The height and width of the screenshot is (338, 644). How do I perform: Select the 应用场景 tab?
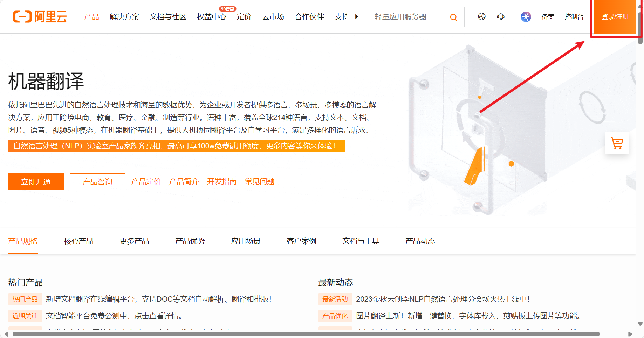click(x=246, y=241)
